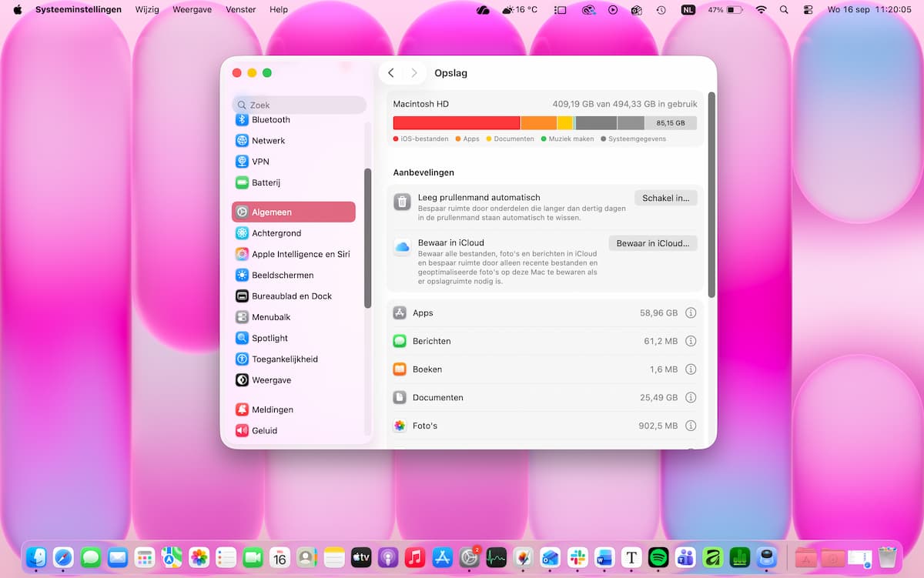924x578 pixels.
Task: Click the Zoek search field
Action: pos(299,105)
